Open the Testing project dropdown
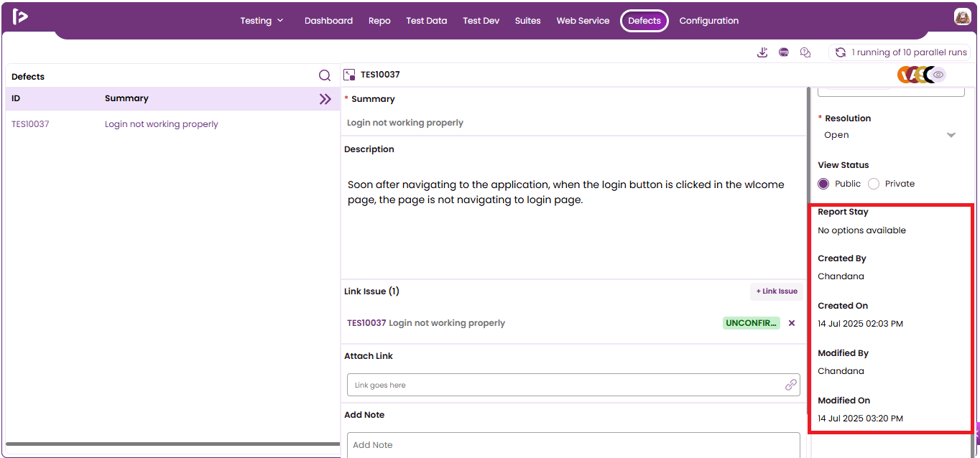The width and height of the screenshot is (980, 458). click(x=262, y=21)
